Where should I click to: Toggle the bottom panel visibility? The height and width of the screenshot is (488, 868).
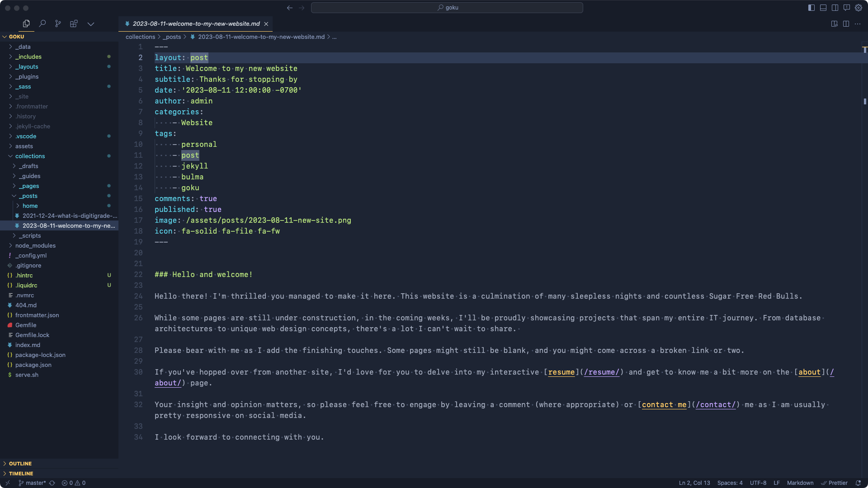tap(823, 8)
